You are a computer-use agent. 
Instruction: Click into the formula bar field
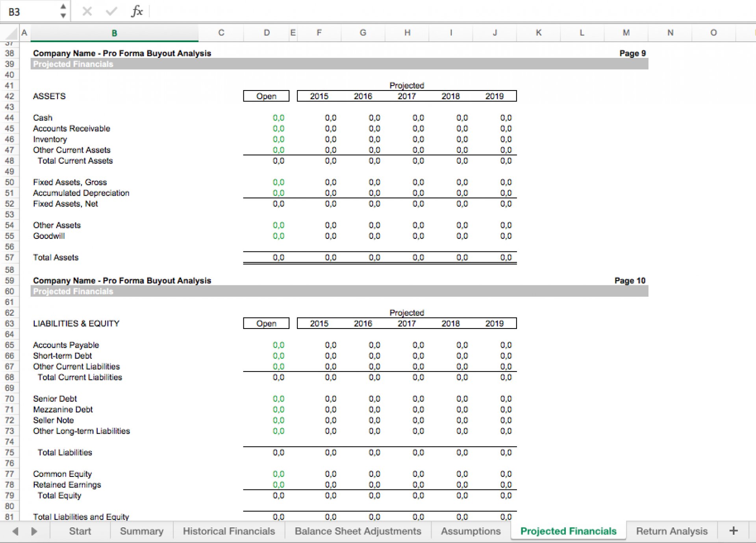pyautogui.click(x=452, y=11)
